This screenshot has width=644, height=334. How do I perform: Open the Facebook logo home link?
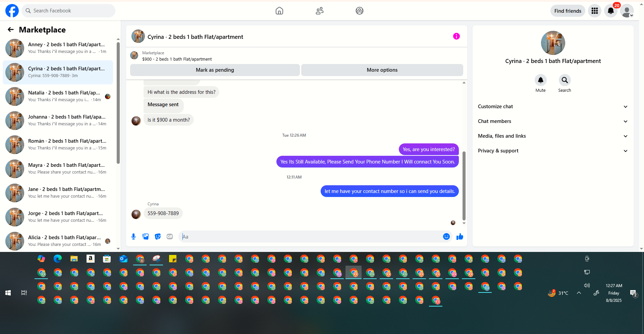tap(12, 11)
